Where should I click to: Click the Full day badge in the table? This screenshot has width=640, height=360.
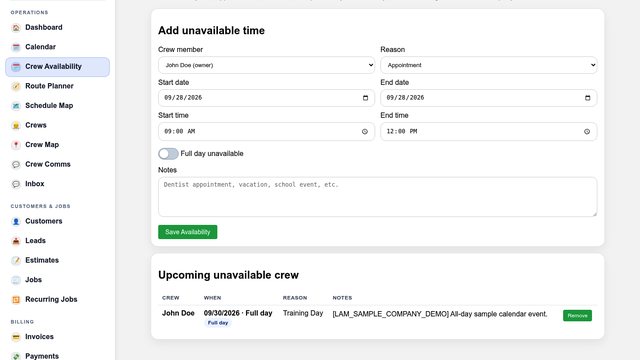[218, 323]
